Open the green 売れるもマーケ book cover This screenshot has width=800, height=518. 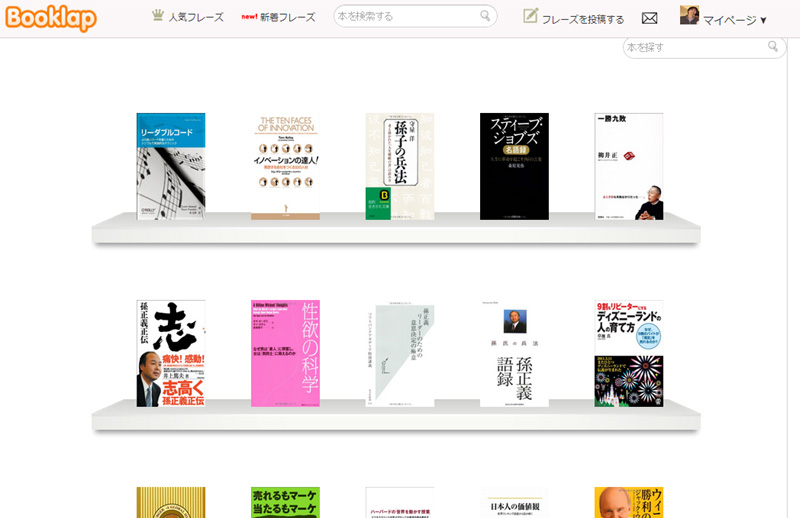pos(285,502)
